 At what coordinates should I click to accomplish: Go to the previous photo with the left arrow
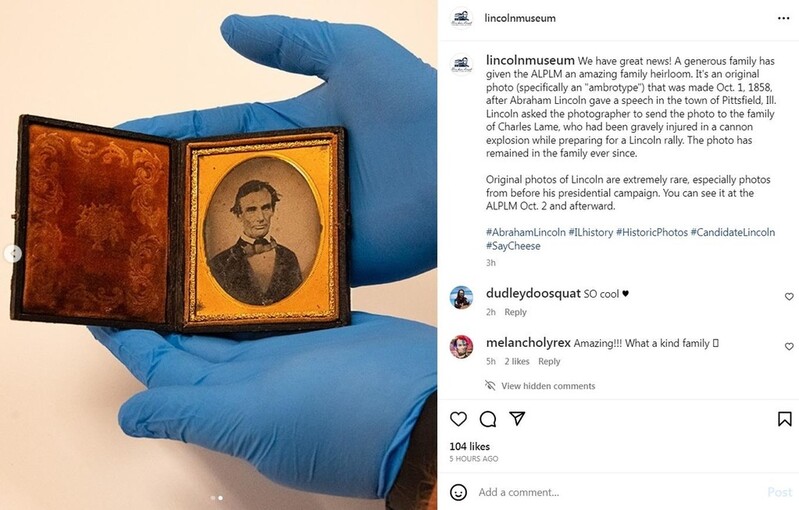pos(13,253)
